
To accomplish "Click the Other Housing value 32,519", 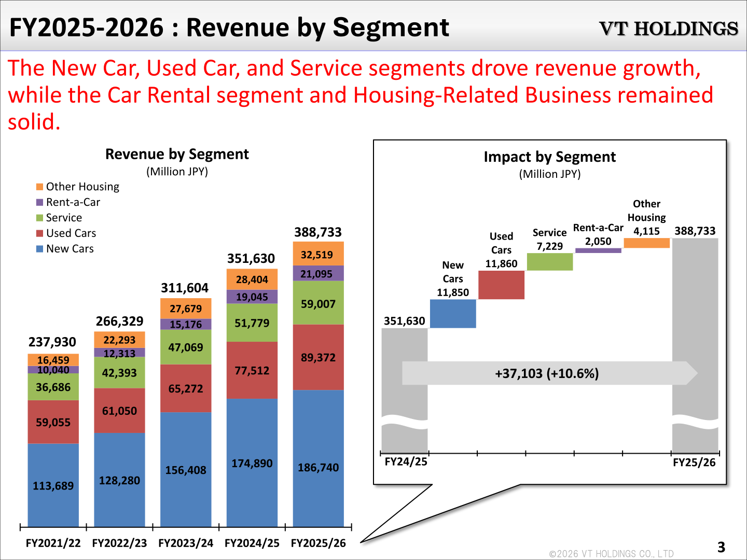I will point(317,255).
